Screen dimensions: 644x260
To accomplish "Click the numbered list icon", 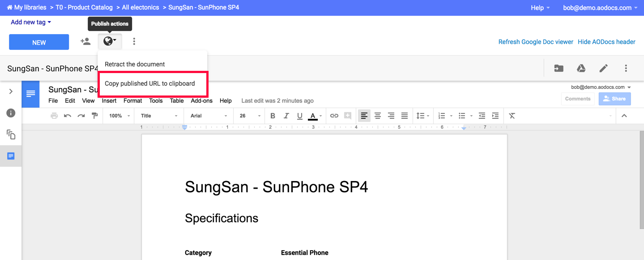I will (442, 116).
